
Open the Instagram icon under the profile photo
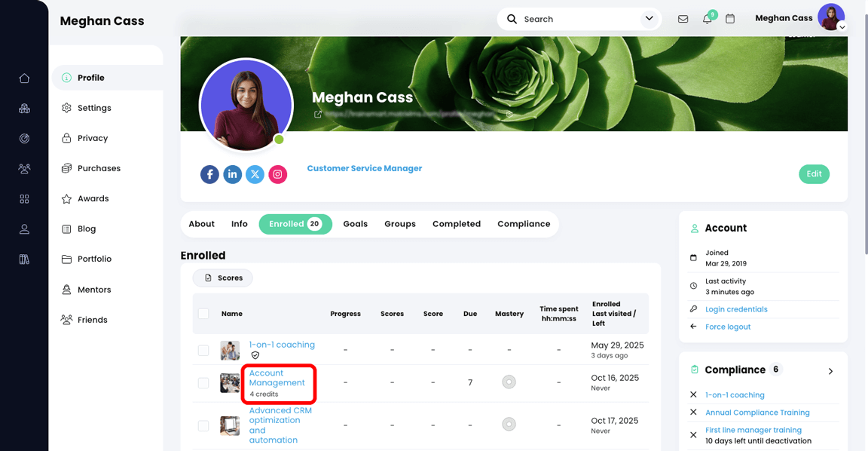point(277,174)
